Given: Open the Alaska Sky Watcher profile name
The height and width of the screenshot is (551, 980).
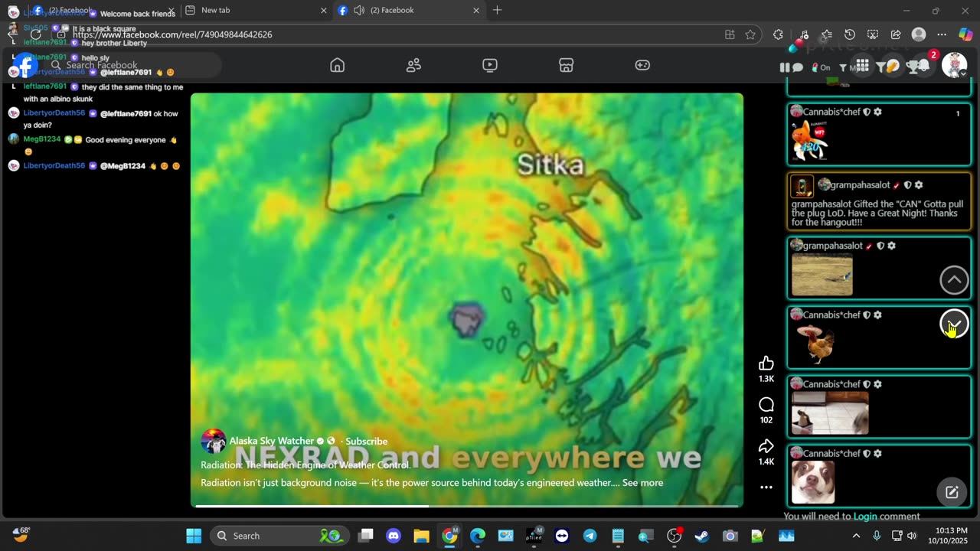Looking at the screenshot, I should [x=272, y=442].
